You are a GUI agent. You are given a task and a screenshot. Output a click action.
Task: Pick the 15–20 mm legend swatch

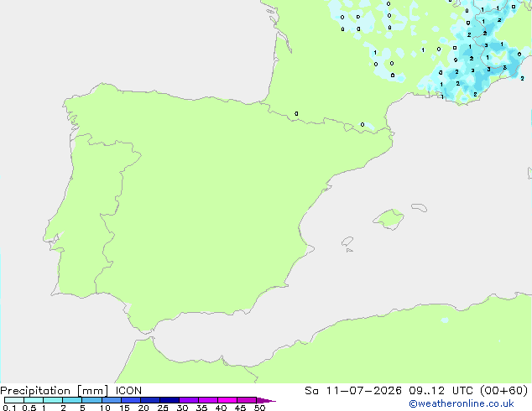[x=131, y=400]
